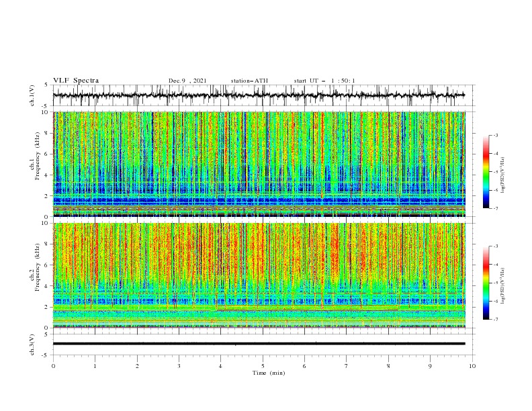The height and width of the screenshot is (411, 532).
Task: Click the ch.1 colorbar "log(PSD)(V²/Hz)" label
Action: click(502, 175)
